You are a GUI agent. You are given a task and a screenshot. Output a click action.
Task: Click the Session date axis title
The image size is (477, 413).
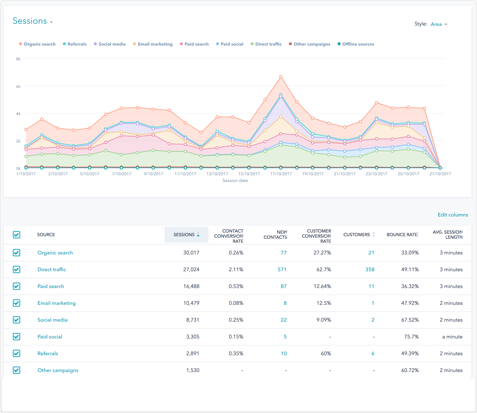point(235,180)
